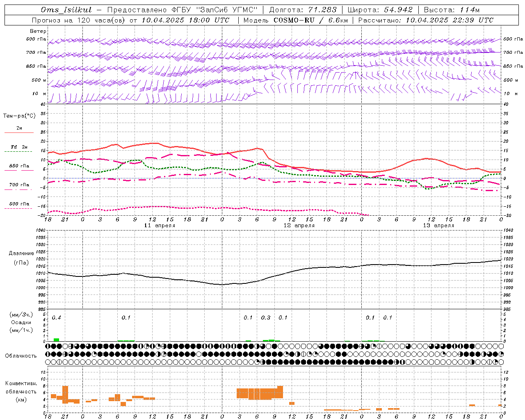Screen dimensions: 525x420
Task: Click the 0.3 precipitation amount value
Action: pyautogui.click(x=266, y=318)
